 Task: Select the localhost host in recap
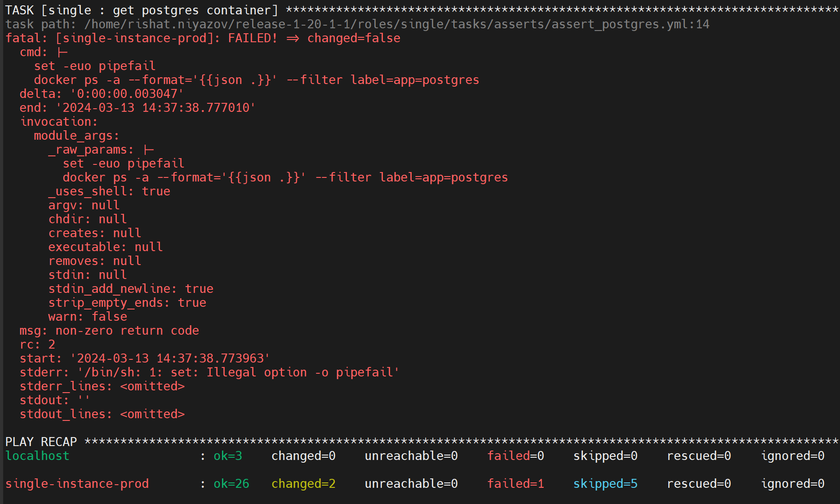[x=37, y=455]
